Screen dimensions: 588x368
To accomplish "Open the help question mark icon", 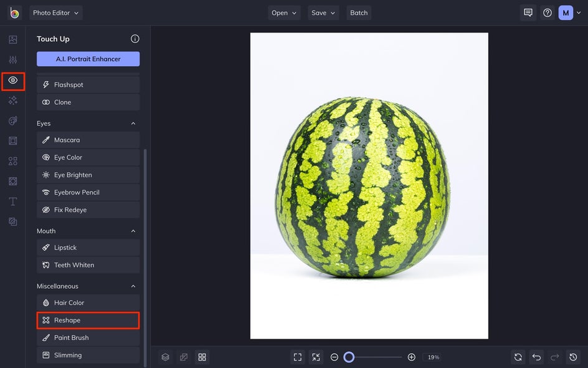I will 548,12.
